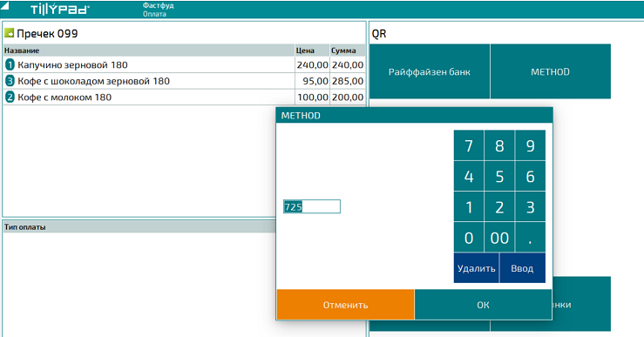Focus the amount field showing 725
Viewport: 644px width, 337px height.
click(312, 206)
